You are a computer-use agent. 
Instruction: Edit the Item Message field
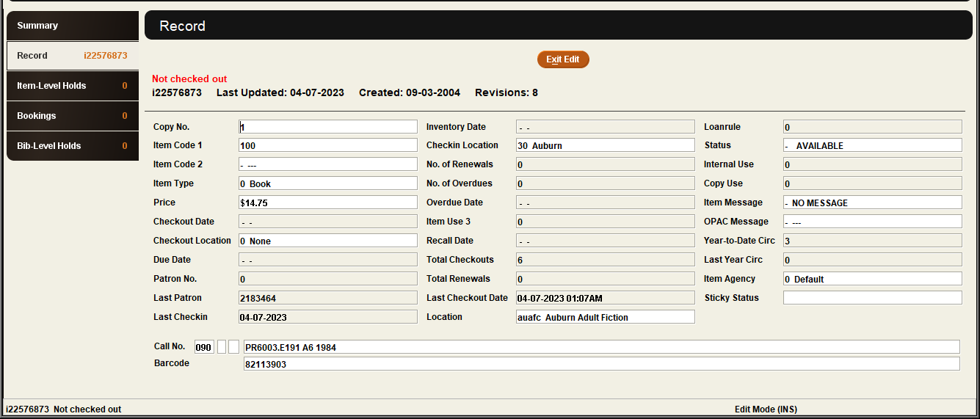872,203
